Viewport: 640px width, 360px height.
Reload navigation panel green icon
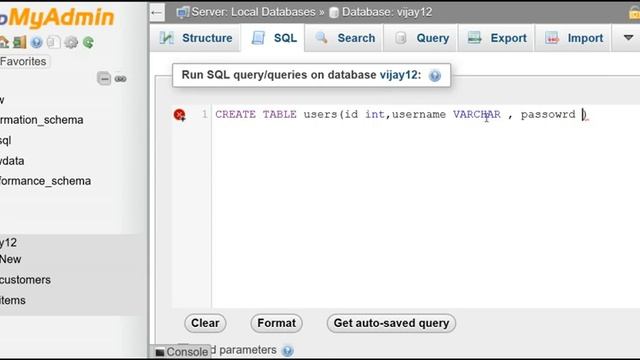(88, 42)
